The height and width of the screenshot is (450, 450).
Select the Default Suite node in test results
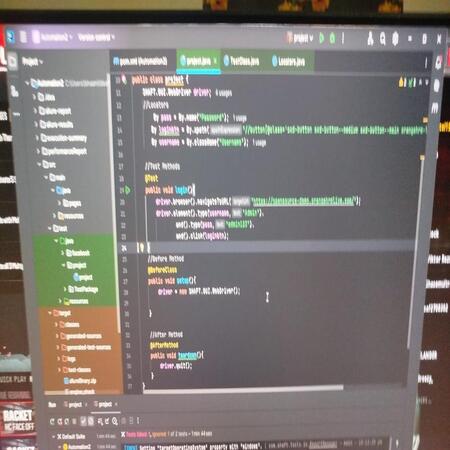coord(71,436)
